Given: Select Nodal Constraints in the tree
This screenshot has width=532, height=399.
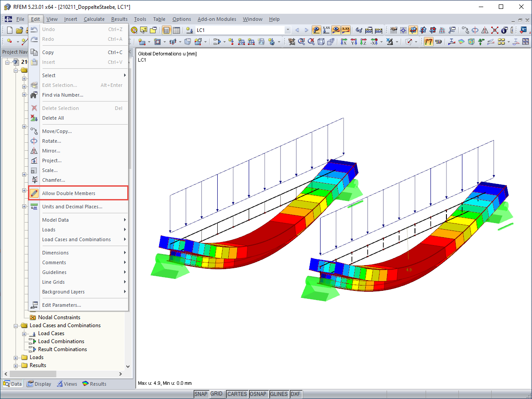Looking at the screenshot, I should 59,317.
